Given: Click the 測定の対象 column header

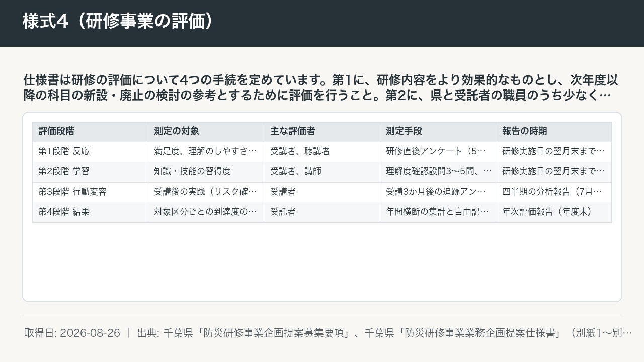Looking at the screenshot, I should click(206, 132).
